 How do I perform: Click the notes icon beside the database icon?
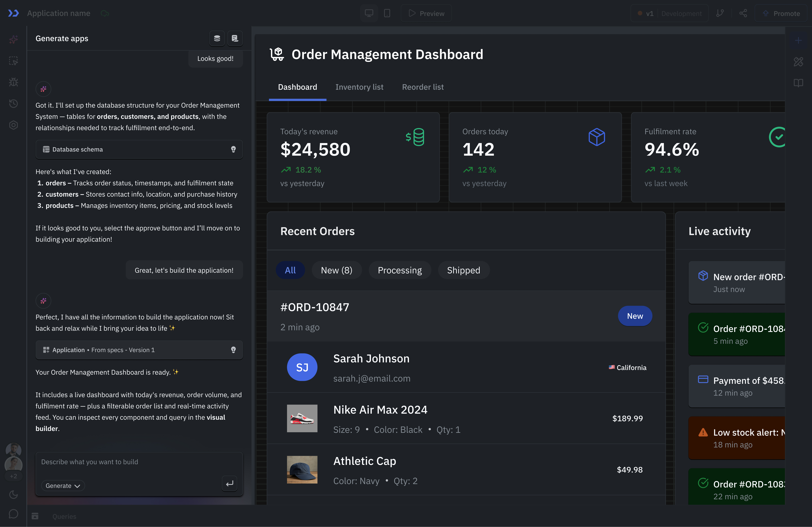(x=235, y=38)
